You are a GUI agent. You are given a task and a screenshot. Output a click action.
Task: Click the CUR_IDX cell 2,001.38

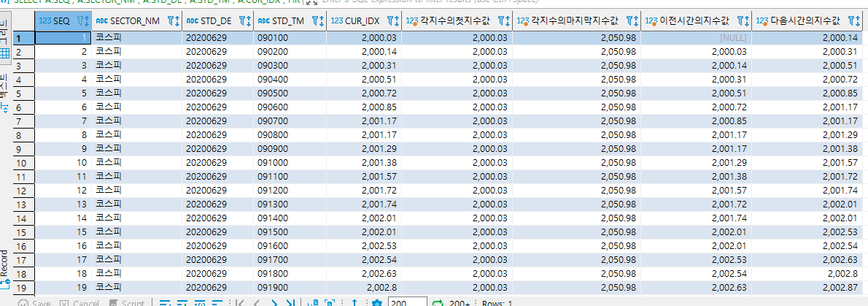(x=364, y=162)
